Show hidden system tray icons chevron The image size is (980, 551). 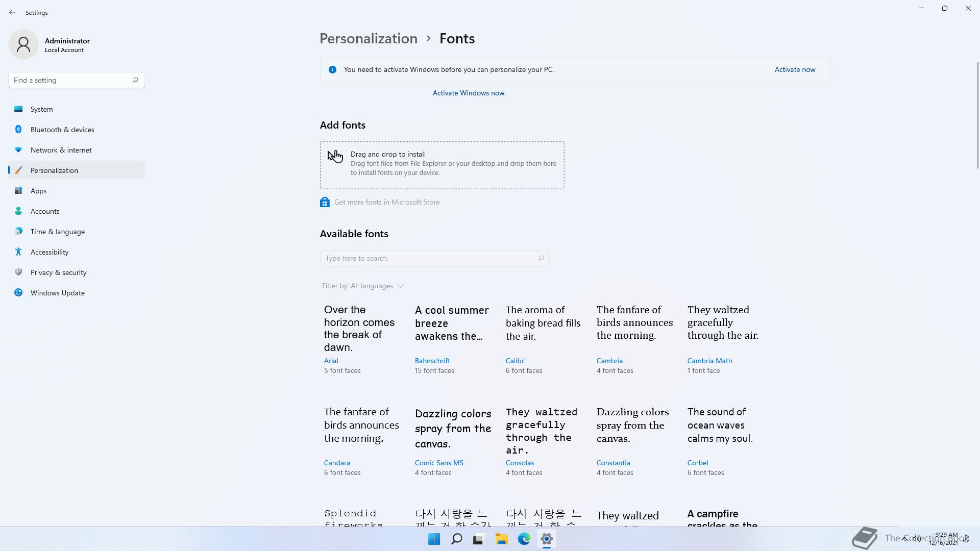point(904,538)
